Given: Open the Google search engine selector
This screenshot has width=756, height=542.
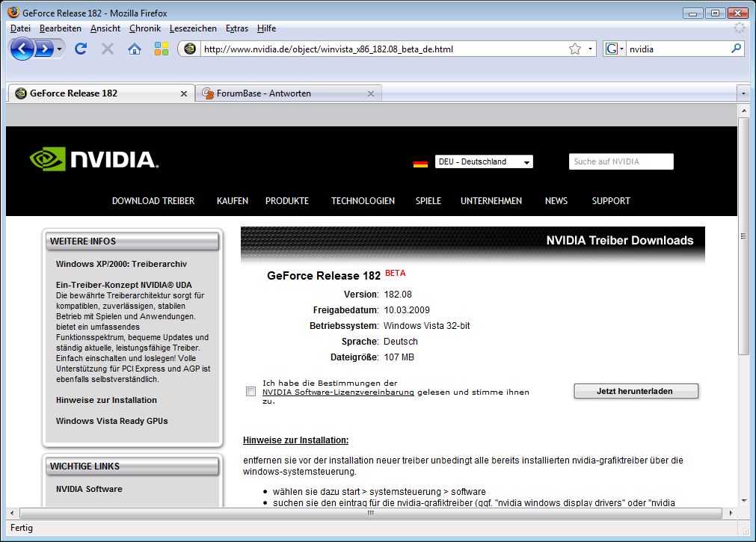Looking at the screenshot, I should point(614,49).
